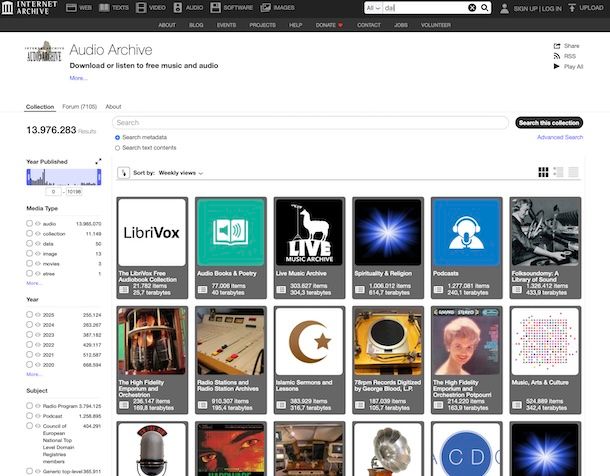The width and height of the screenshot is (610, 476).
Task: Select the Forum (7105) tab
Action: coord(79,107)
